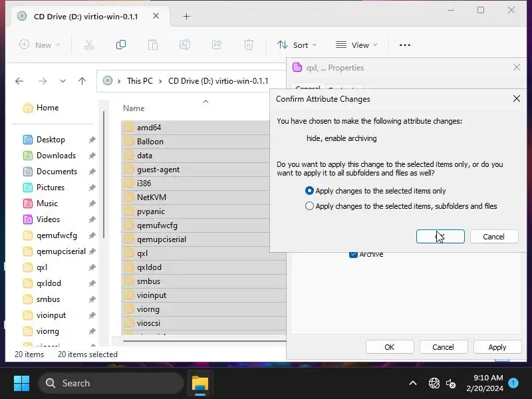Click the network globe tray icon
The height and width of the screenshot is (399, 532).
434,384
